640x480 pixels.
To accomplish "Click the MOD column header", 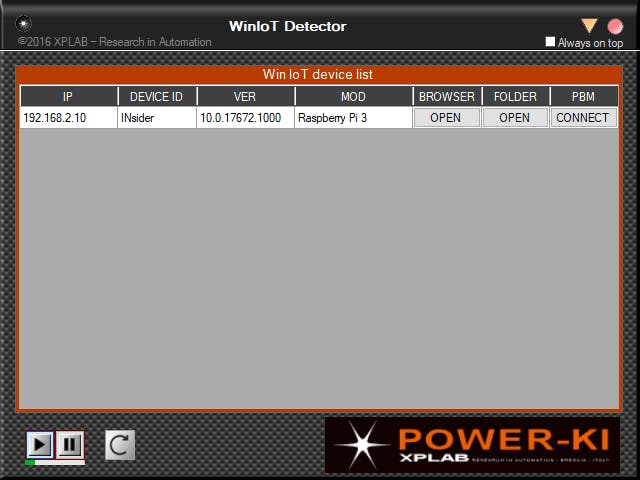I will pos(353,96).
